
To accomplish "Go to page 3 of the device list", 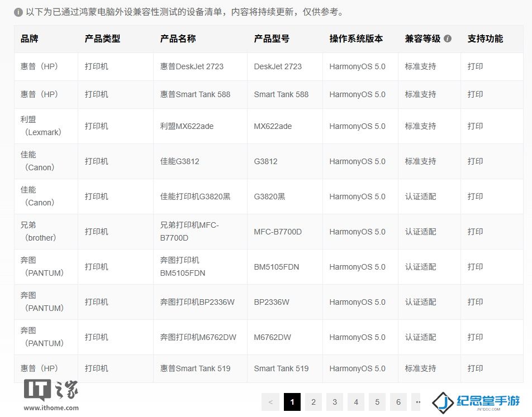I will pos(335,402).
